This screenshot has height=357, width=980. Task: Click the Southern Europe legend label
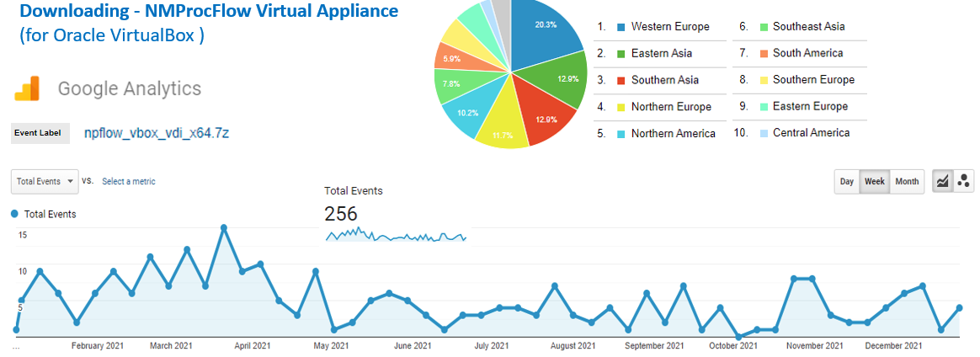(x=813, y=80)
